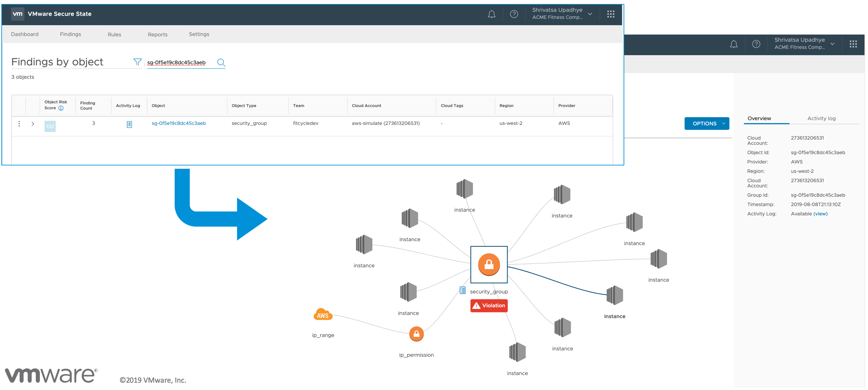Click 'security_group' object type cell
Screen dimensions: 868x390
click(249, 123)
